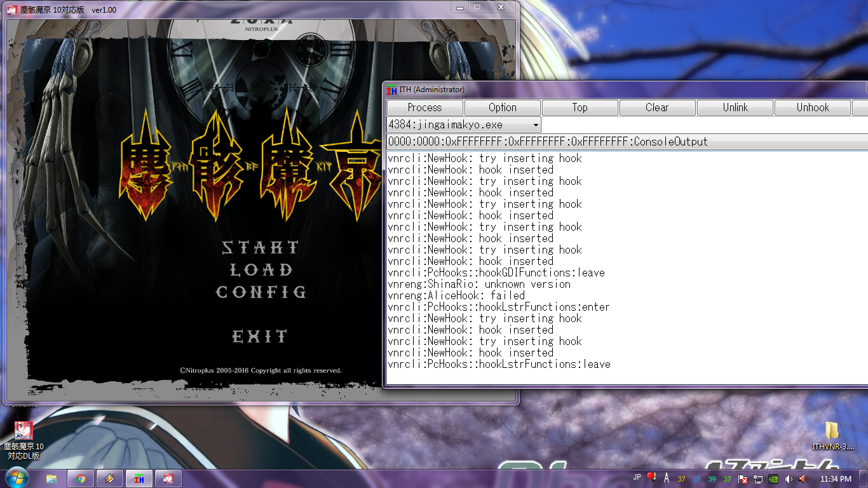Viewport: 868px width, 488px height.
Task: Close the 塵骸魔京 game window
Action: pos(501,7)
